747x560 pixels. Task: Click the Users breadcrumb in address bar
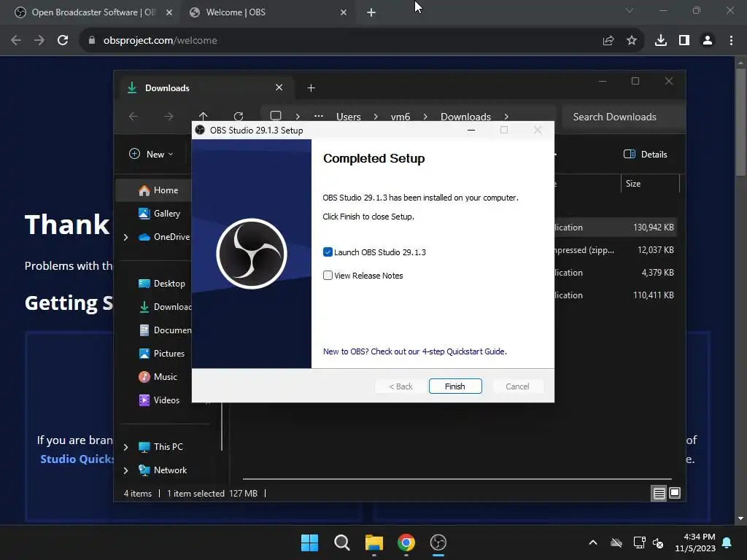[x=348, y=117]
